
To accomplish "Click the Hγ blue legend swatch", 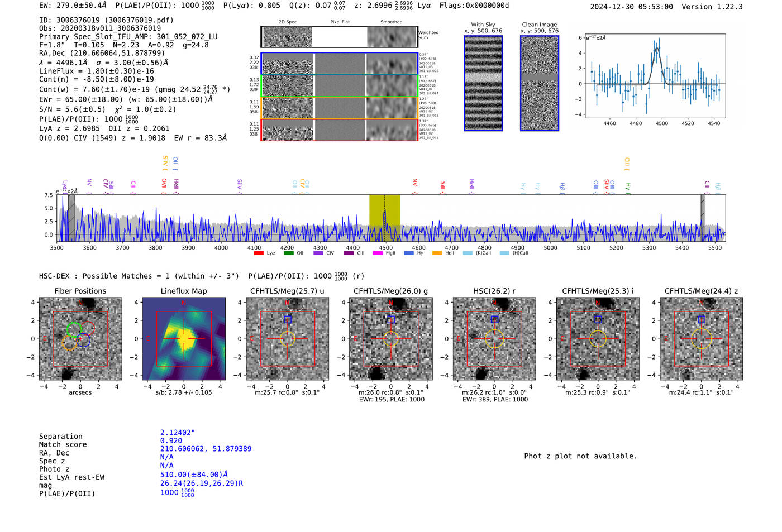I will [x=409, y=253].
